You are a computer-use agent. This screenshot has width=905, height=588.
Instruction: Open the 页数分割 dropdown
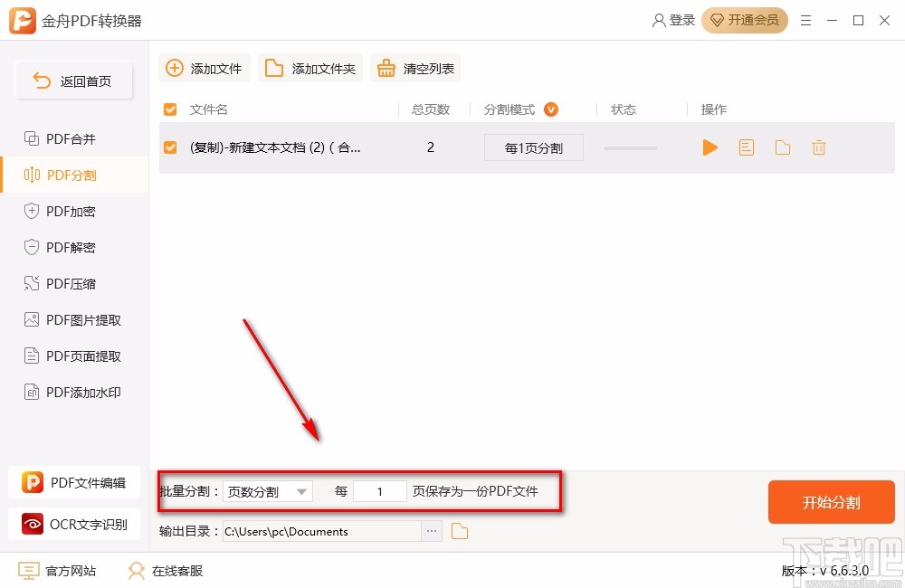(x=268, y=490)
